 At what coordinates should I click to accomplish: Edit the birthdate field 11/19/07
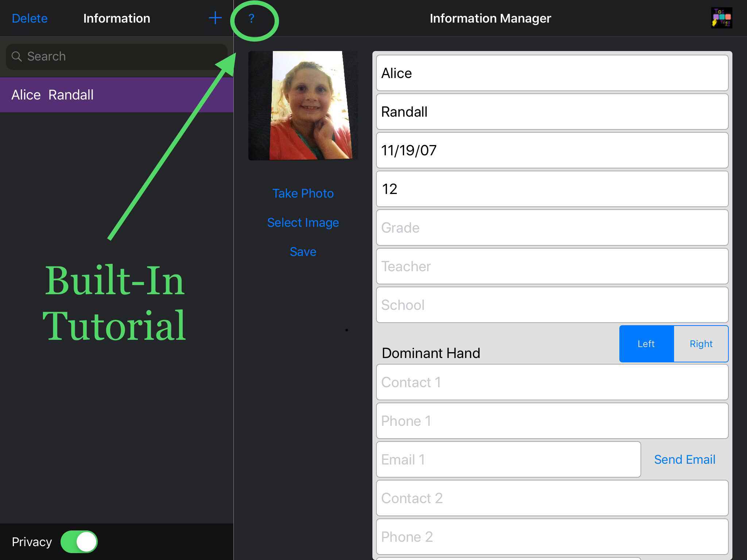(552, 150)
